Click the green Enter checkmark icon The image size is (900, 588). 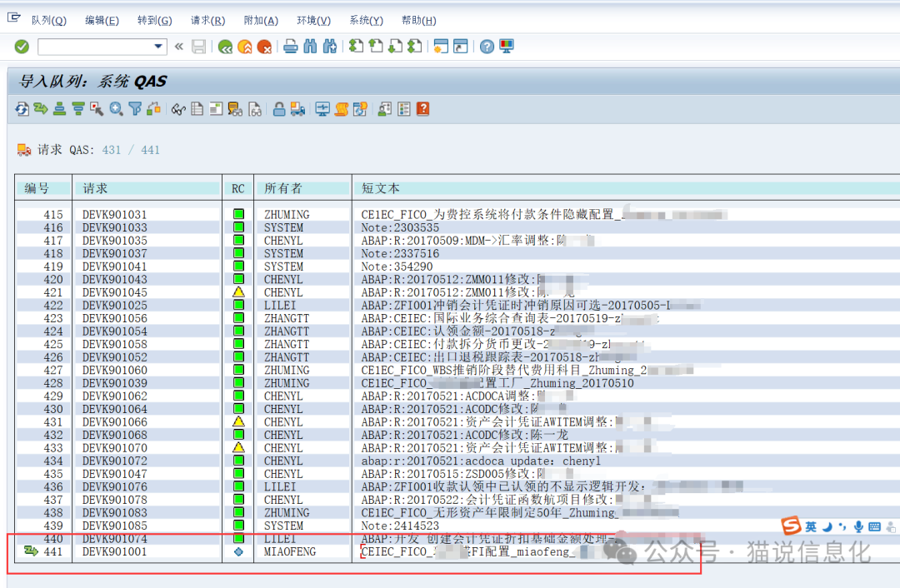pyautogui.click(x=22, y=47)
